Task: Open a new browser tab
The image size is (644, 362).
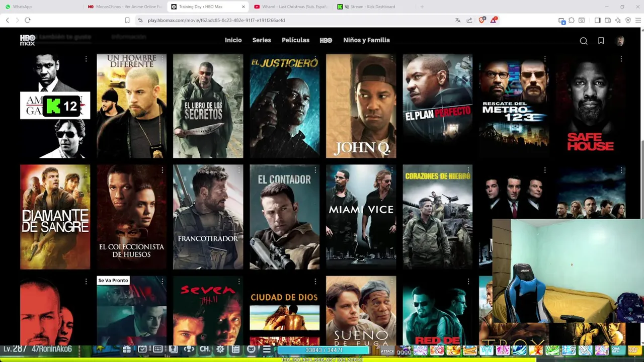Action: click(x=422, y=7)
